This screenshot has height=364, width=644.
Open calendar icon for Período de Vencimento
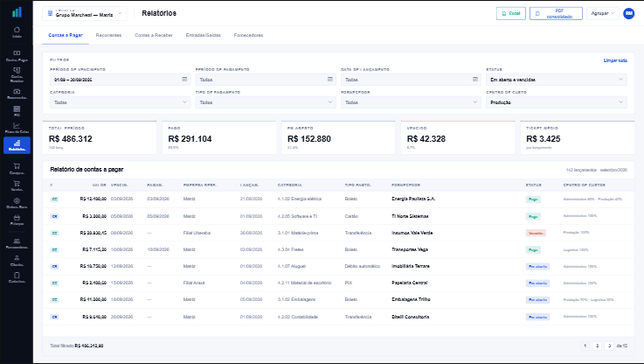(184, 79)
